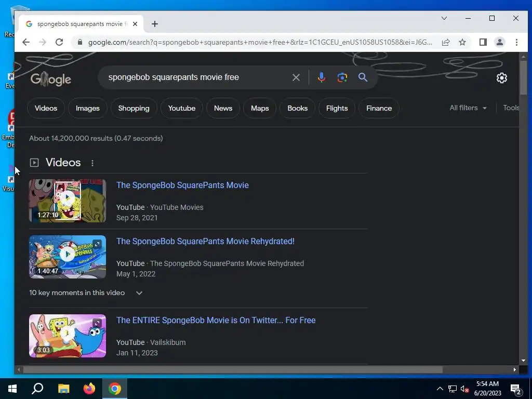
Task: Open the Chrome side panel
Action: tap(483, 42)
